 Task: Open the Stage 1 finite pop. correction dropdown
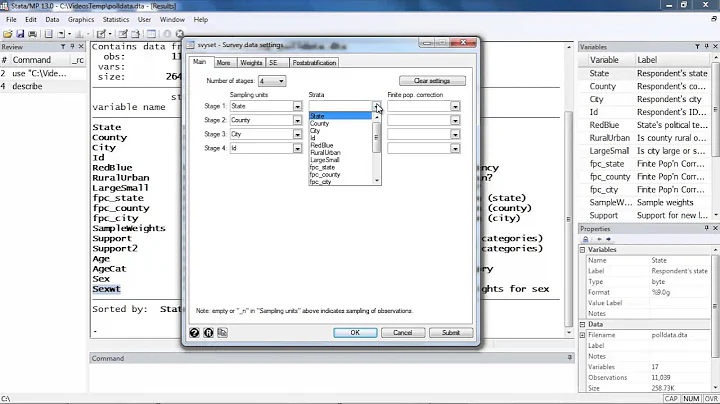[x=455, y=107]
